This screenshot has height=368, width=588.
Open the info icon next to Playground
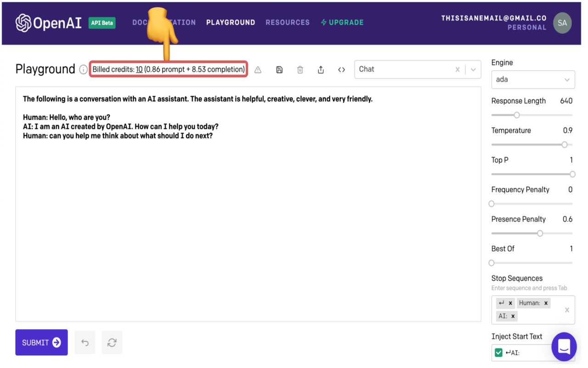(83, 69)
